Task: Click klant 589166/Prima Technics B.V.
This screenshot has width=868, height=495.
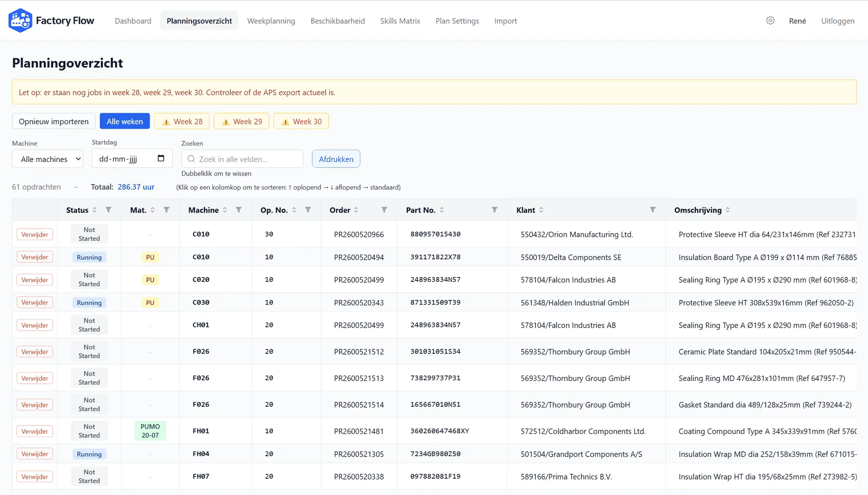Action: [566, 476]
